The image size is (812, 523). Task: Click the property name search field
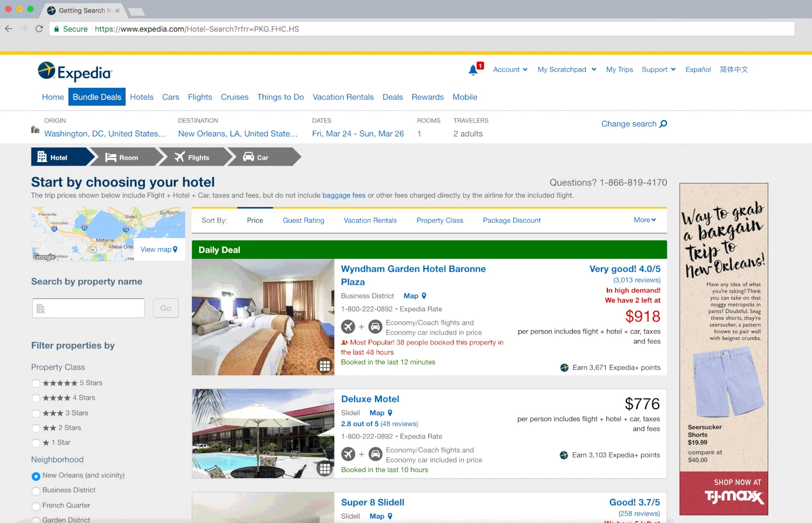tap(88, 308)
